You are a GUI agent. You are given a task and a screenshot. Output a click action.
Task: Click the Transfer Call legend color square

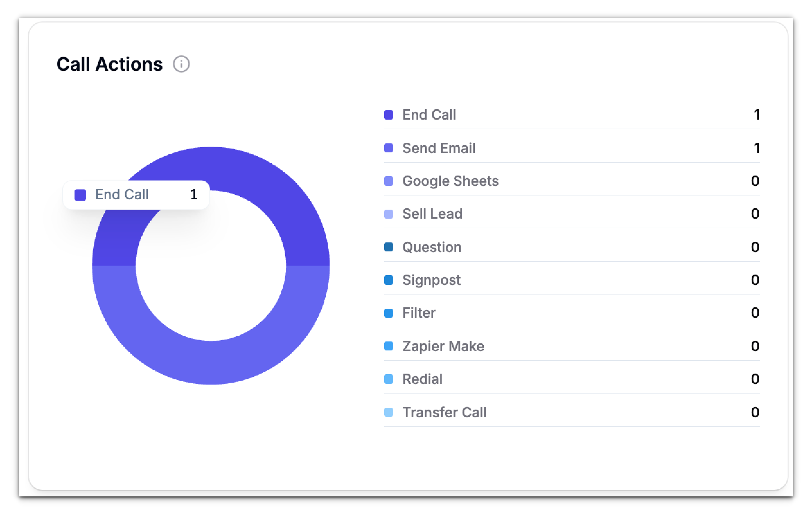pos(388,413)
